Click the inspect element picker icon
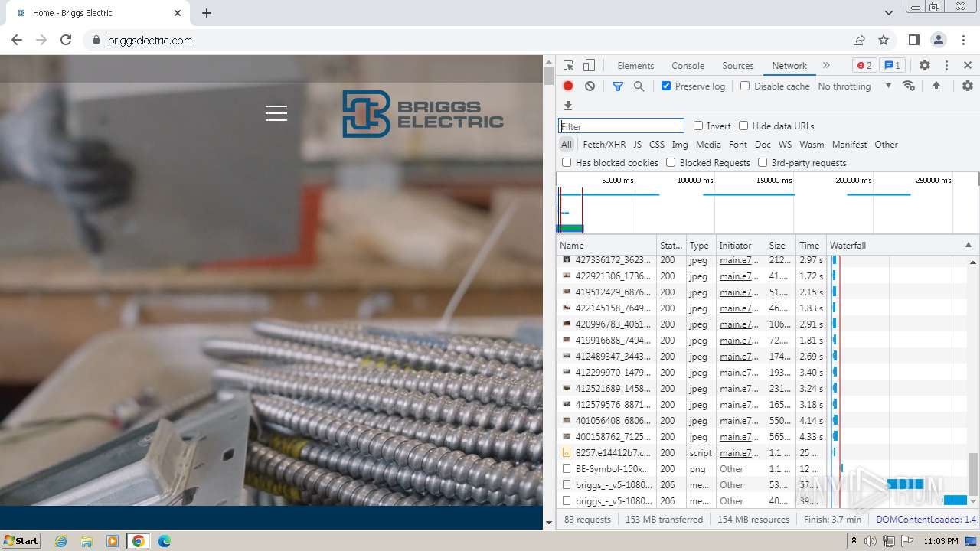 point(568,66)
